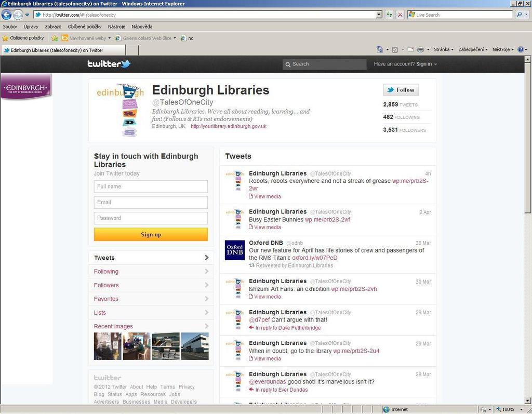Screen dimensions: 532x414
Task: Open Recent images section
Action: [151, 326]
